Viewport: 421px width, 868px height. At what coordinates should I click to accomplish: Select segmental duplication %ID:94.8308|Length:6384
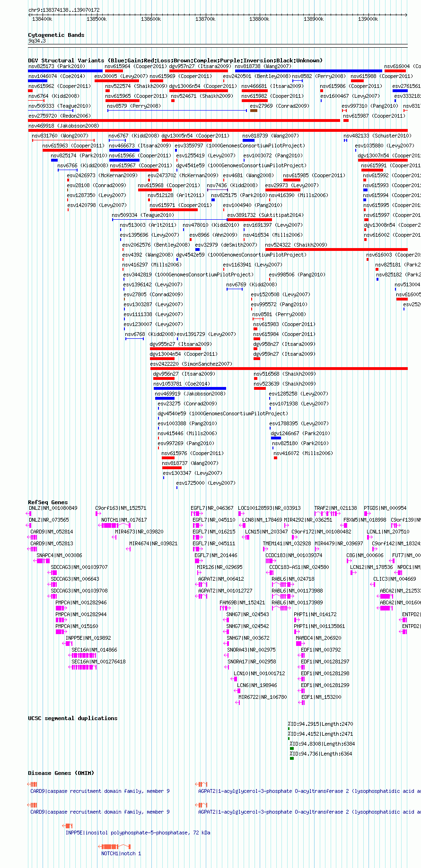[x=322, y=744]
